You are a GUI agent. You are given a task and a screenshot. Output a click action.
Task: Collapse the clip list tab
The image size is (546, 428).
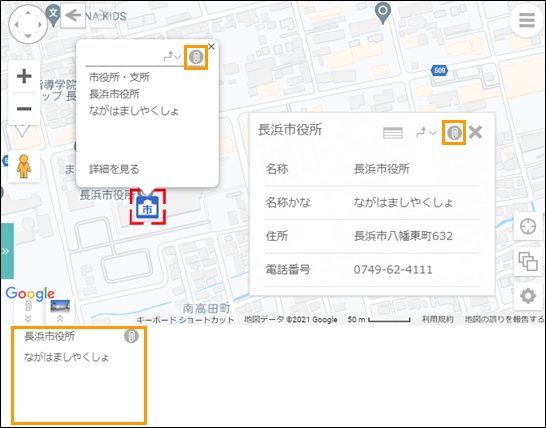pos(28,312)
